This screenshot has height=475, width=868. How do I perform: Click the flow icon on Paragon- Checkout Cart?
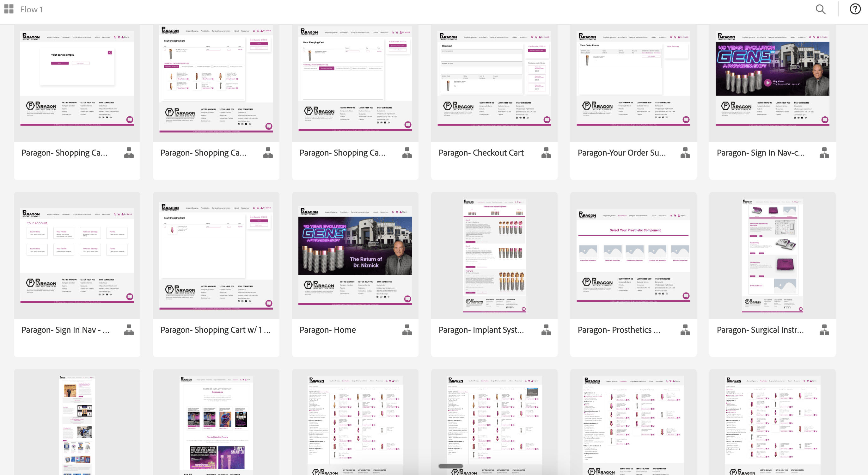546,152
